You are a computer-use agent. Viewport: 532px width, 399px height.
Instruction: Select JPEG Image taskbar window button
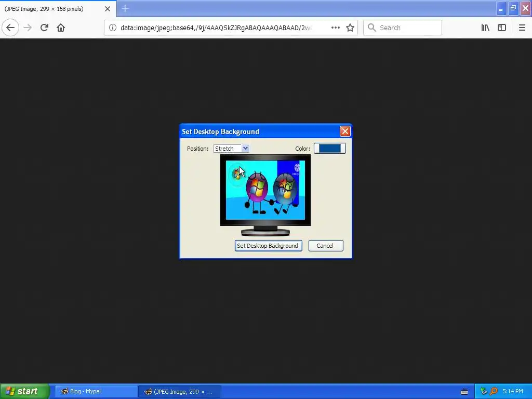pos(180,392)
